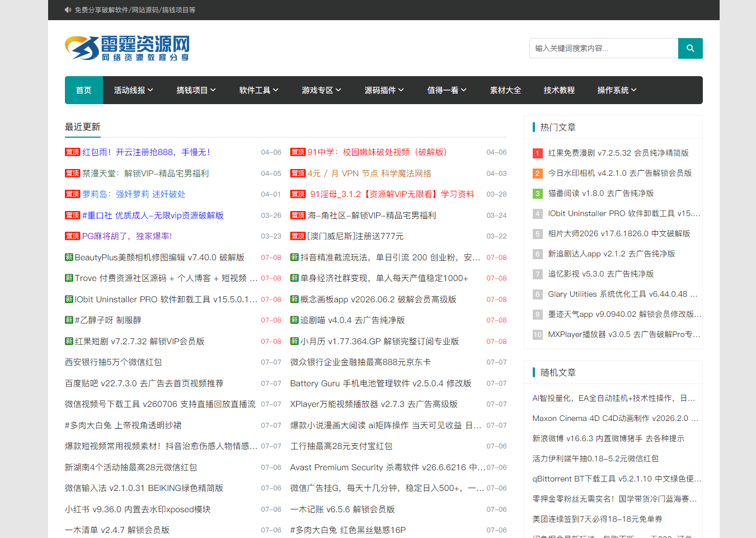Open the 素材大全 nav item
Image resolution: width=756 pixels, height=538 pixels.
pyautogui.click(x=505, y=90)
